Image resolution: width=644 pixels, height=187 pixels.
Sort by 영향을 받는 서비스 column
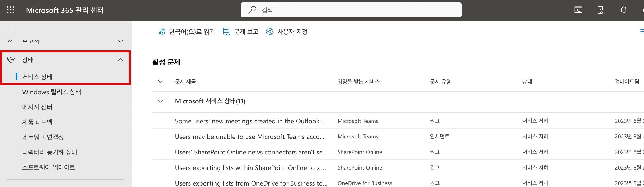pyautogui.click(x=359, y=81)
